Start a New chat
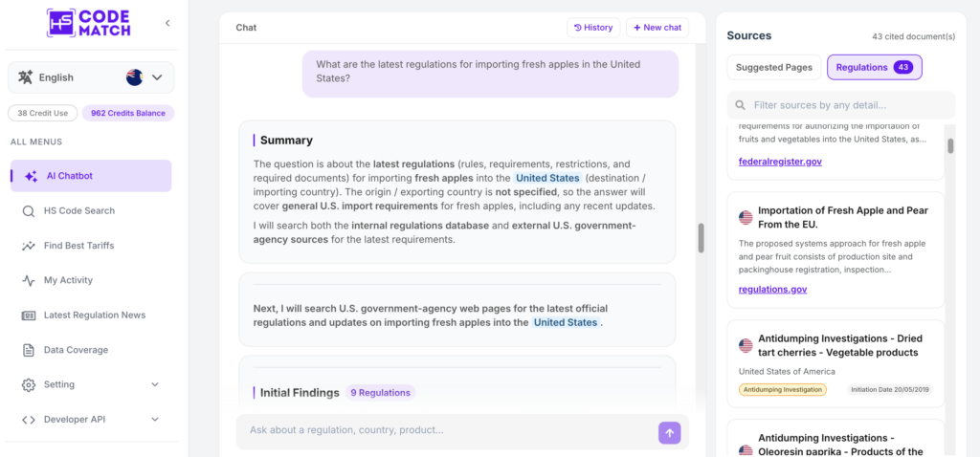The image size is (980, 457). [x=657, y=28]
